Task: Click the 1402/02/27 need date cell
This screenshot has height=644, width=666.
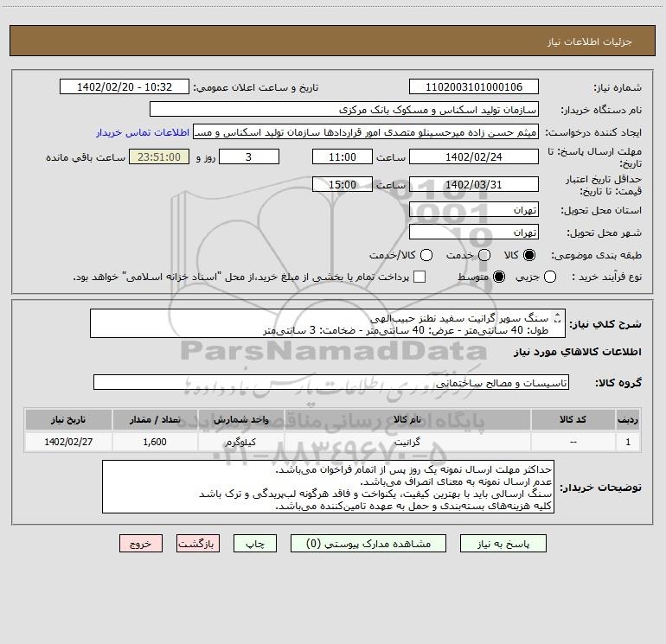Action: [68, 442]
